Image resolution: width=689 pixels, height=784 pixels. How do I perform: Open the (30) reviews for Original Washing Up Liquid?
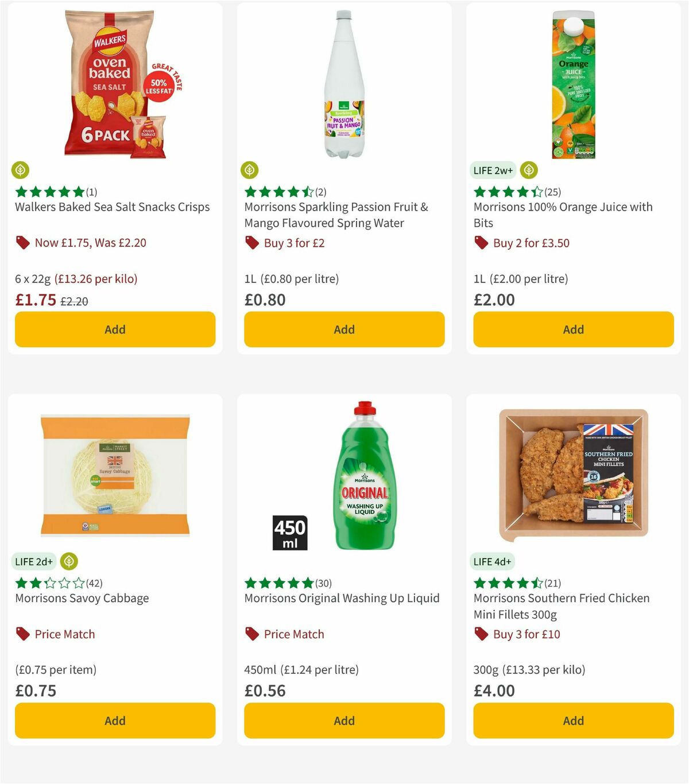(323, 583)
